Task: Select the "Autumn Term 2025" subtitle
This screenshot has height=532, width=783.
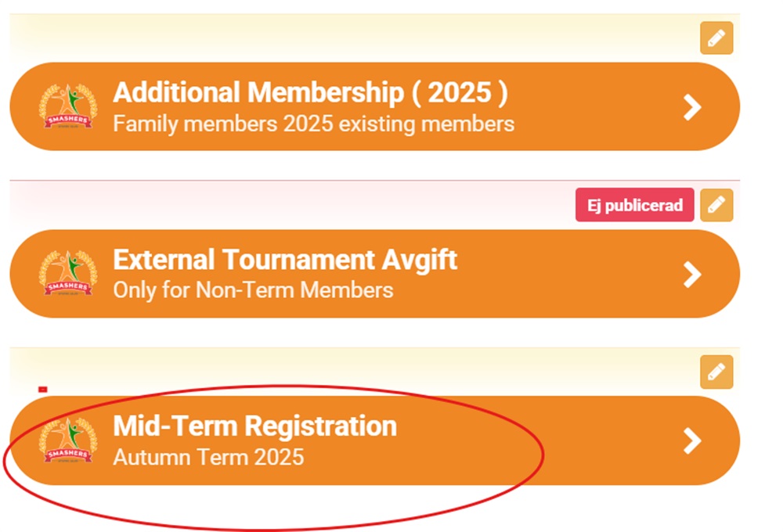Action: point(208,457)
